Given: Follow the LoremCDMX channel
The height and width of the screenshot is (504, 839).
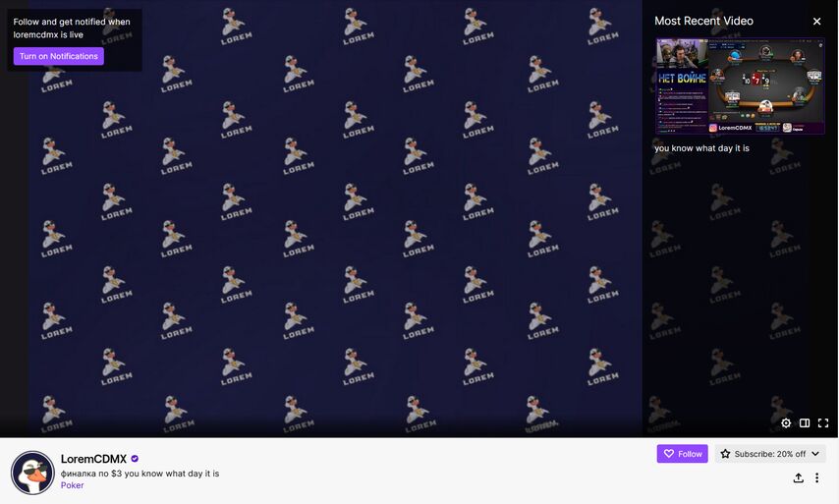Looking at the screenshot, I should (x=682, y=454).
